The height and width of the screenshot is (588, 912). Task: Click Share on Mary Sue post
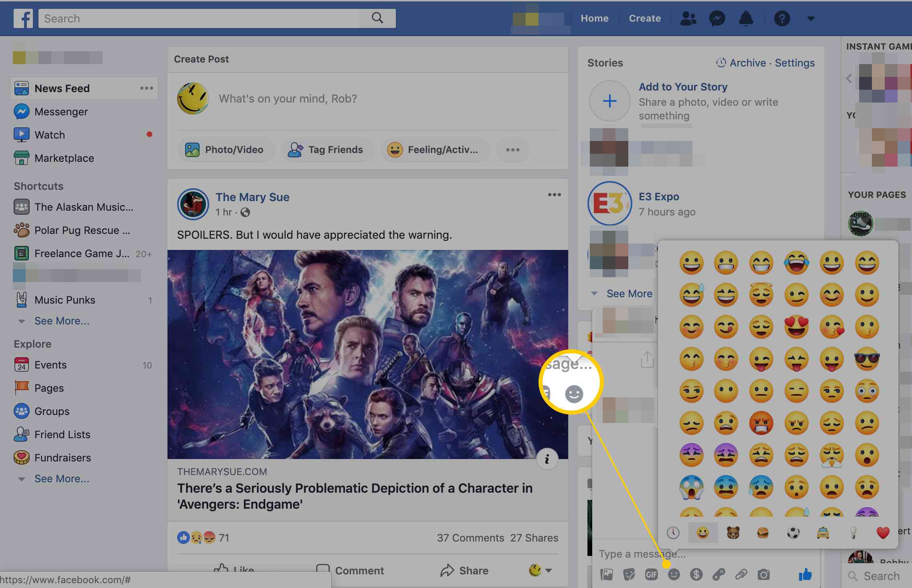coord(464,570)
